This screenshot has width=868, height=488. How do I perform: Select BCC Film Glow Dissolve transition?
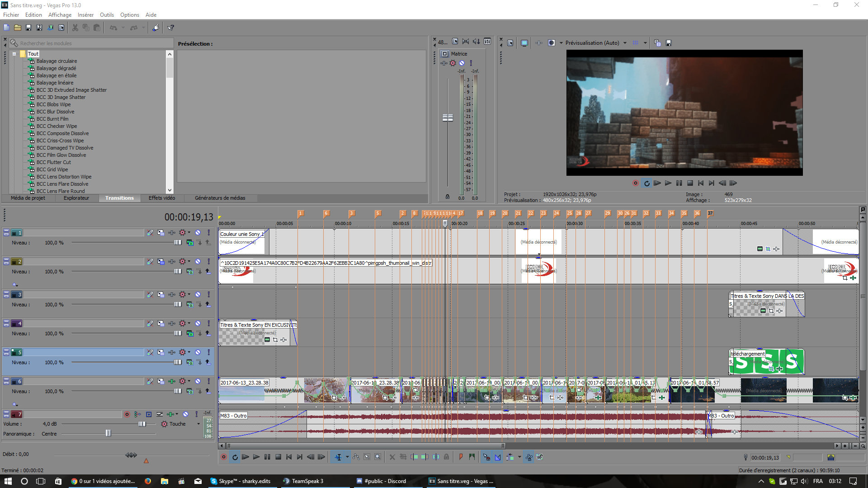61,155
